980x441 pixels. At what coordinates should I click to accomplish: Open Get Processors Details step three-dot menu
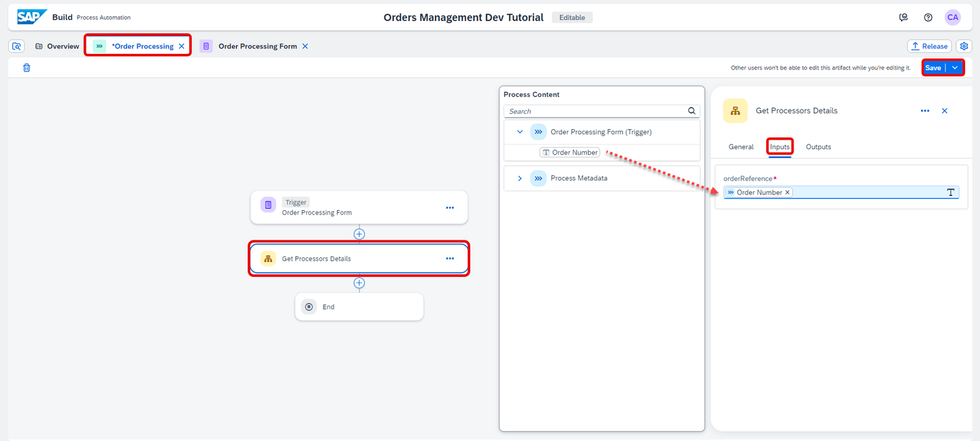(x=450, y=259)
